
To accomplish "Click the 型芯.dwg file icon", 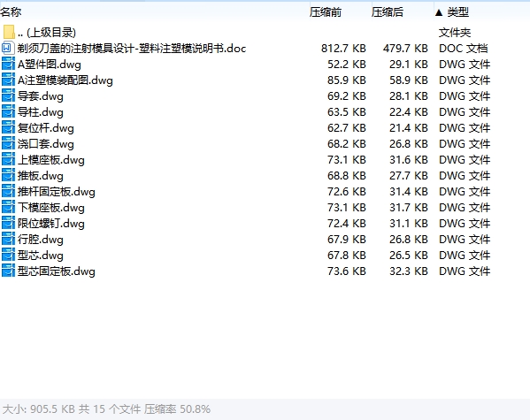I will [8, 256].
